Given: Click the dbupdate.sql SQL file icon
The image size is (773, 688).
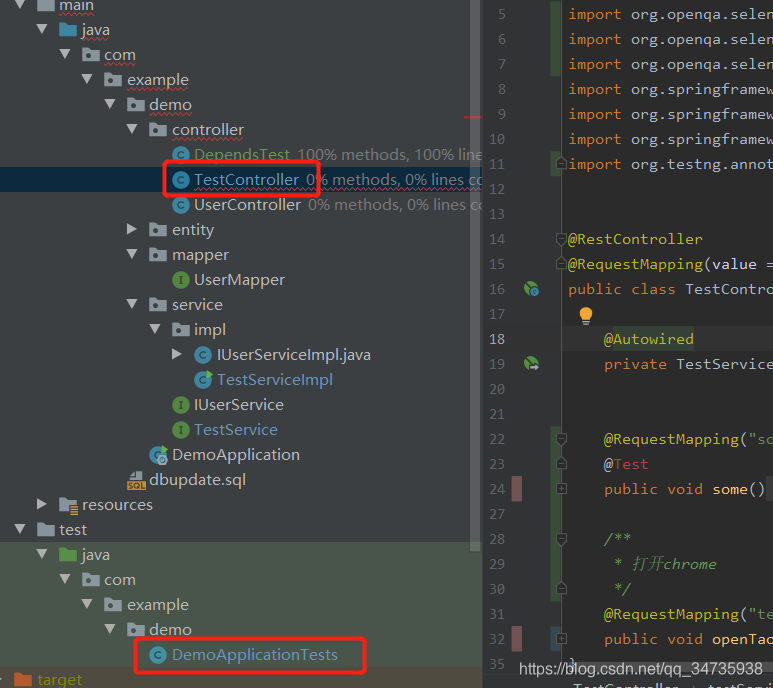Looking at the screenshot, I should coord(136,481).
